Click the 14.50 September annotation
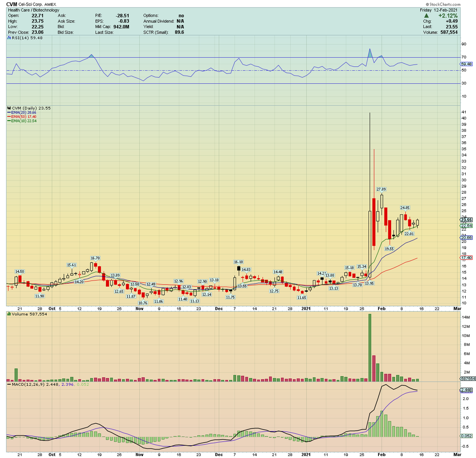Screen dimensions: 476x458 [20, 271]
